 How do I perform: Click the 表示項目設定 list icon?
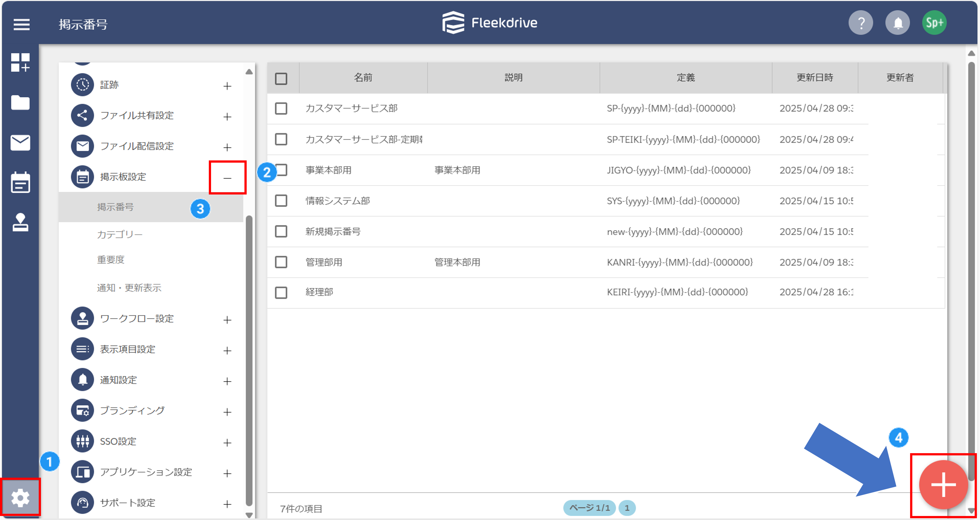(83, 349)
